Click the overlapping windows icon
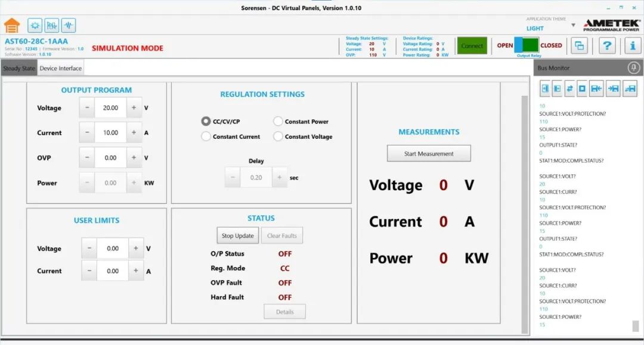 [x=579, y=46]
